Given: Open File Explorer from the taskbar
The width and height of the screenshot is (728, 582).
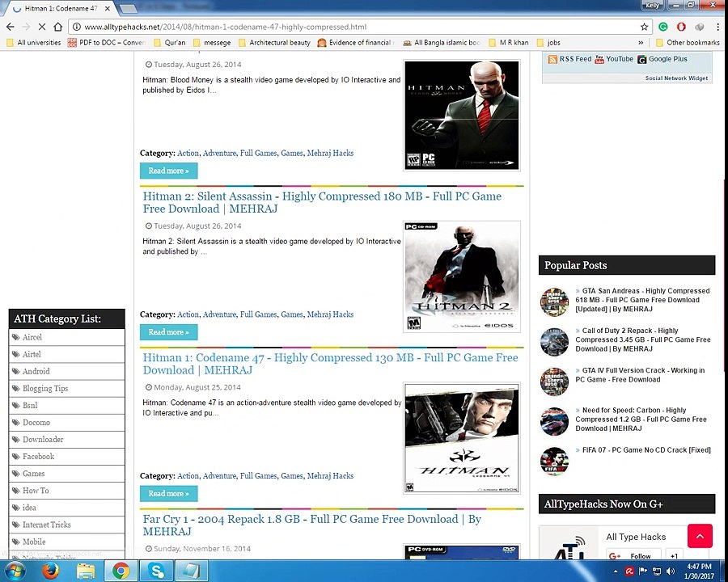Looking at the screenshot, I should tap(86, 571).
